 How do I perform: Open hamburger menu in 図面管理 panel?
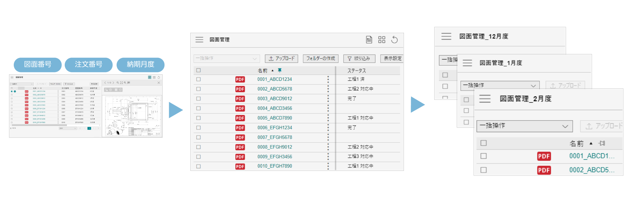pyautogui.click(x=199, y=40)
